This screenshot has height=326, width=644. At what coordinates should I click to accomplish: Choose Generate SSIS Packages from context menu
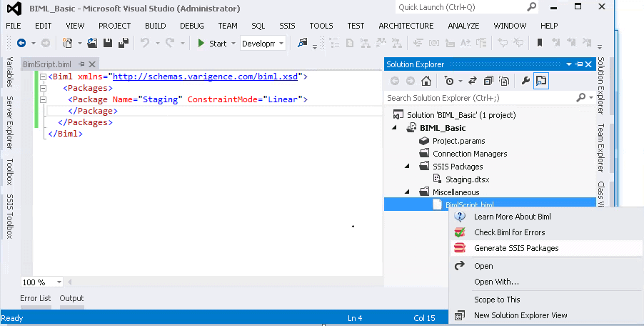546,248
